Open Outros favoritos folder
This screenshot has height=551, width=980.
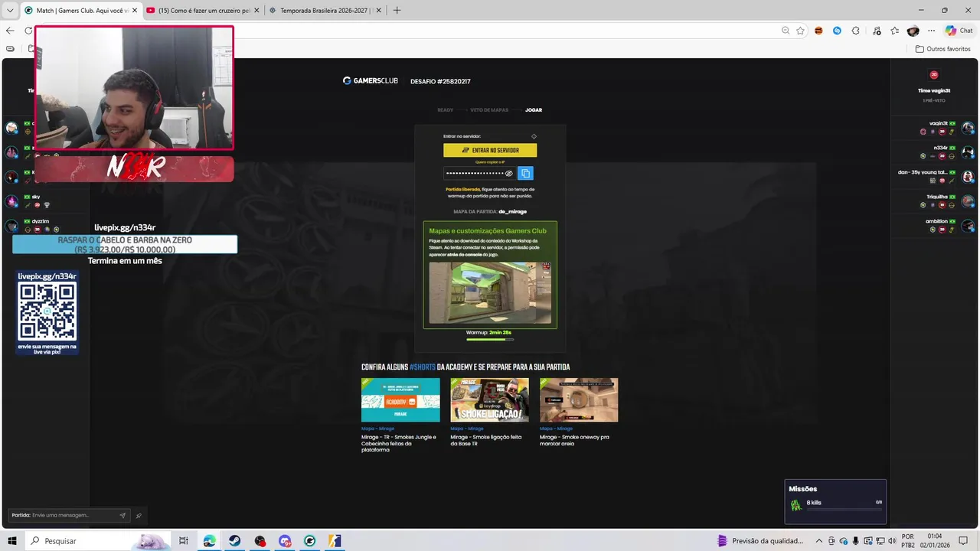coord(943,49)
